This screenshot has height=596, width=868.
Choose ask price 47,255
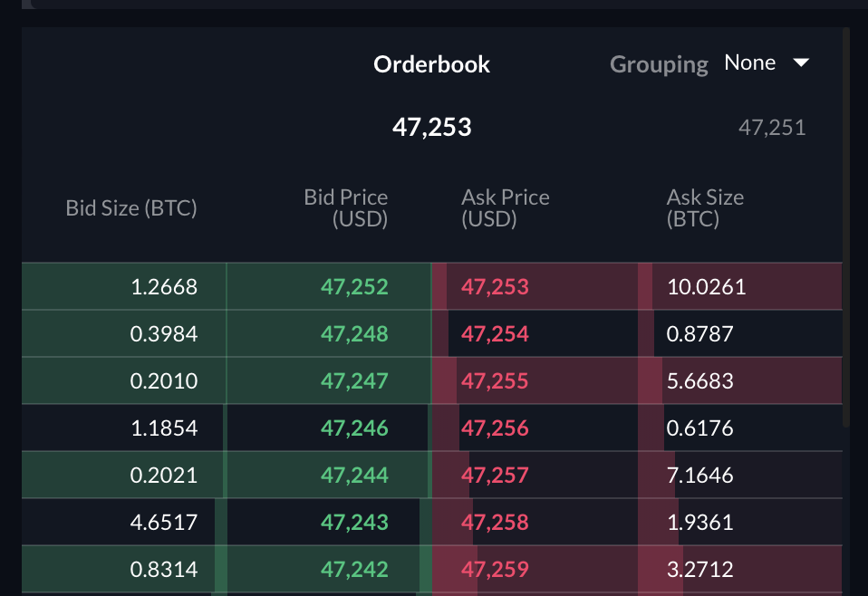(x=495, y=381)
